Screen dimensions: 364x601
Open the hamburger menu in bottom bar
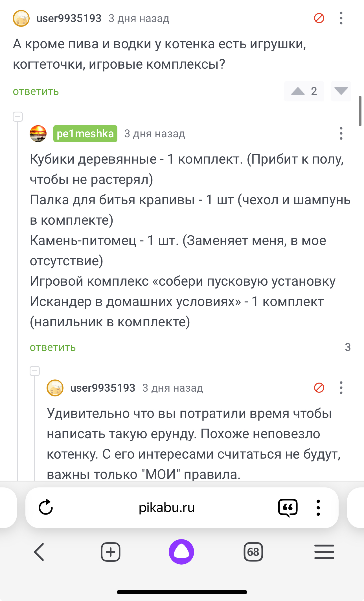click(x=324, y=552)
